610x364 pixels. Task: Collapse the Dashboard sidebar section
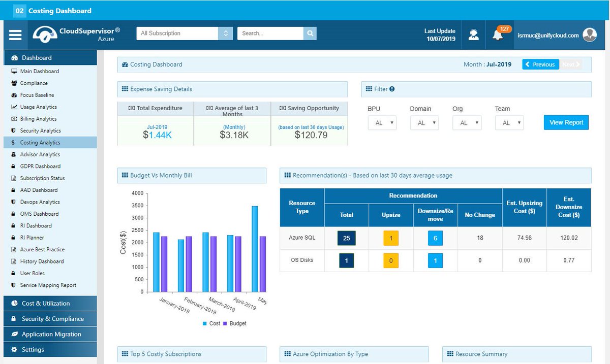(50, 58)
